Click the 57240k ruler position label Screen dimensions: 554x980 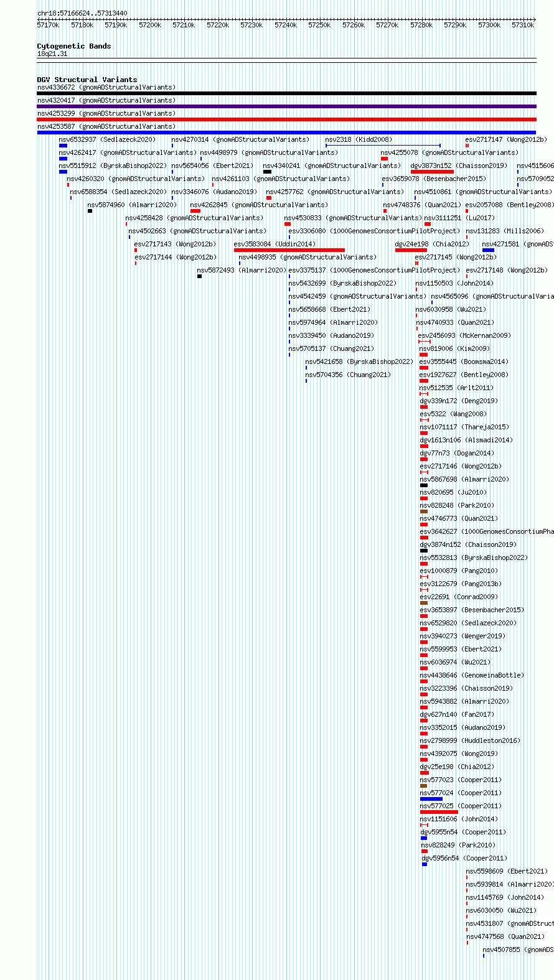click(286, 25)
